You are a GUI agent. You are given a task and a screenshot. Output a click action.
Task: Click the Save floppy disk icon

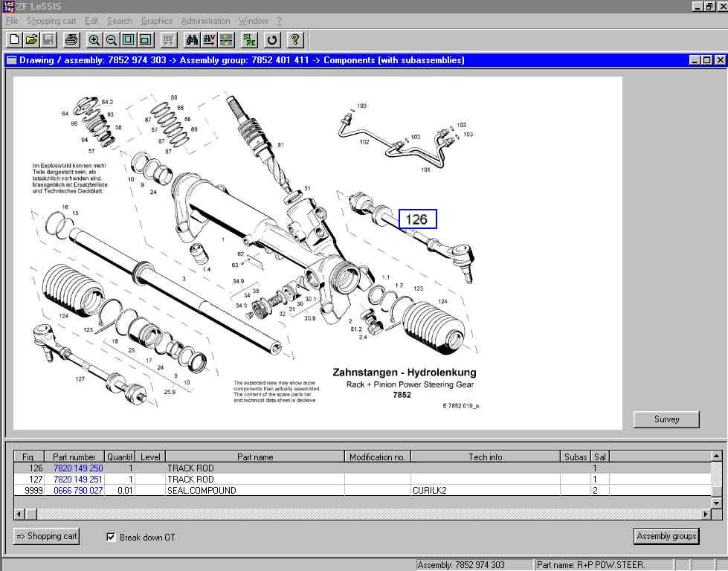click(x=48, y=40)
